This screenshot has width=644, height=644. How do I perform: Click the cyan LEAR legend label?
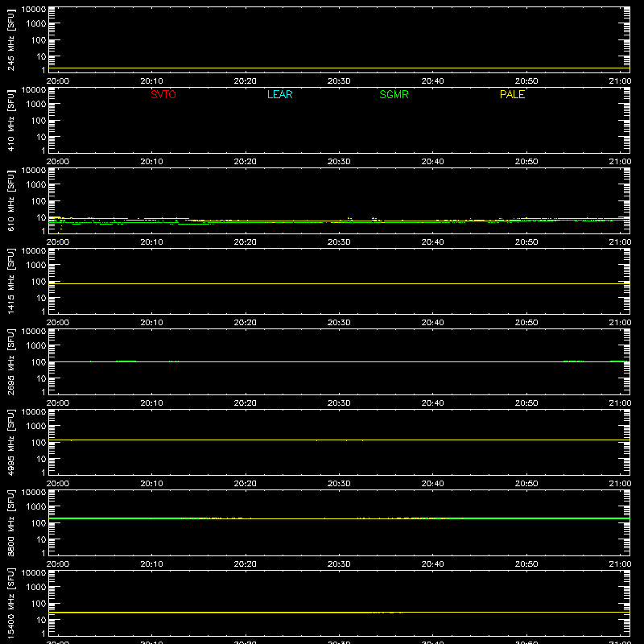(279, 94)
